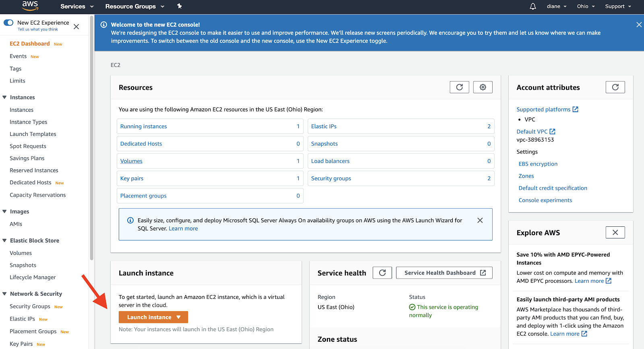Viewport: 644px width, 349px height.
Task: Refresh Account attributes panel
Action: point(615,87)
